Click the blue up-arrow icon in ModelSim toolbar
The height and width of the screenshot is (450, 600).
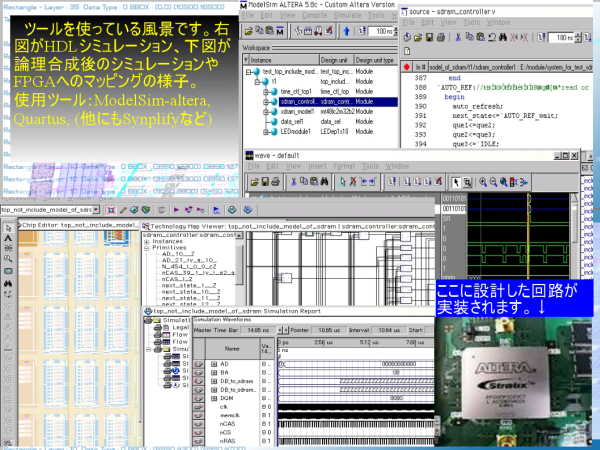346,31
